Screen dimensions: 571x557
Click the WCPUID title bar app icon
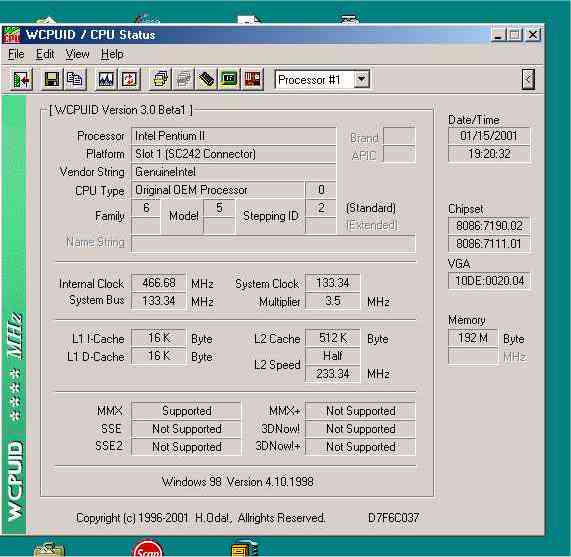12,35
